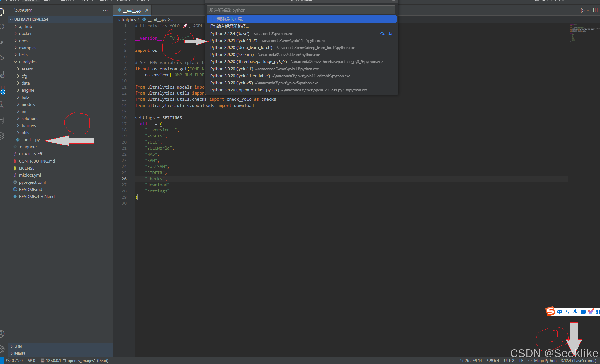Select the __init__.py editor tab

132,10
